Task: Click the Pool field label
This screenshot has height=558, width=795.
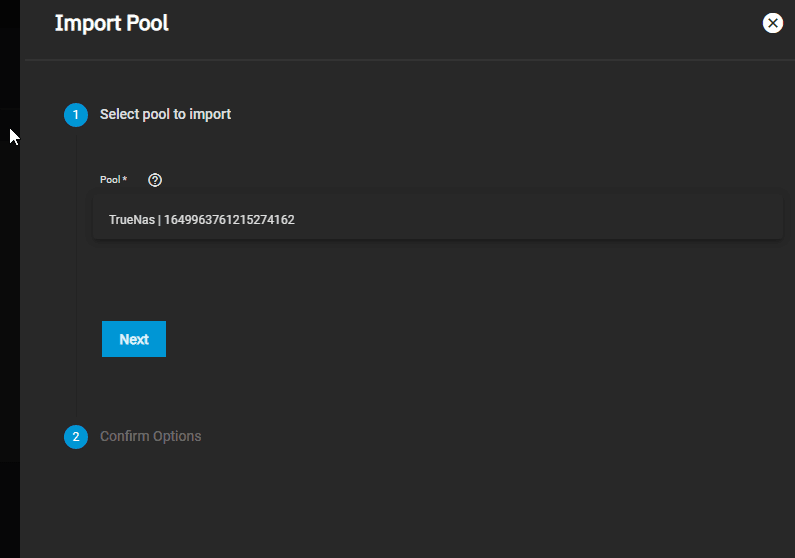Action: [110, 179]
